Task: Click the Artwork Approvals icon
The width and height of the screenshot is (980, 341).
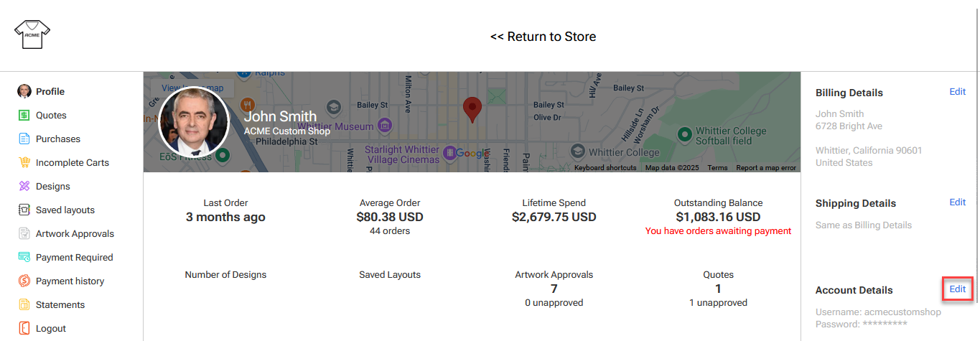Action: [24, 234]
